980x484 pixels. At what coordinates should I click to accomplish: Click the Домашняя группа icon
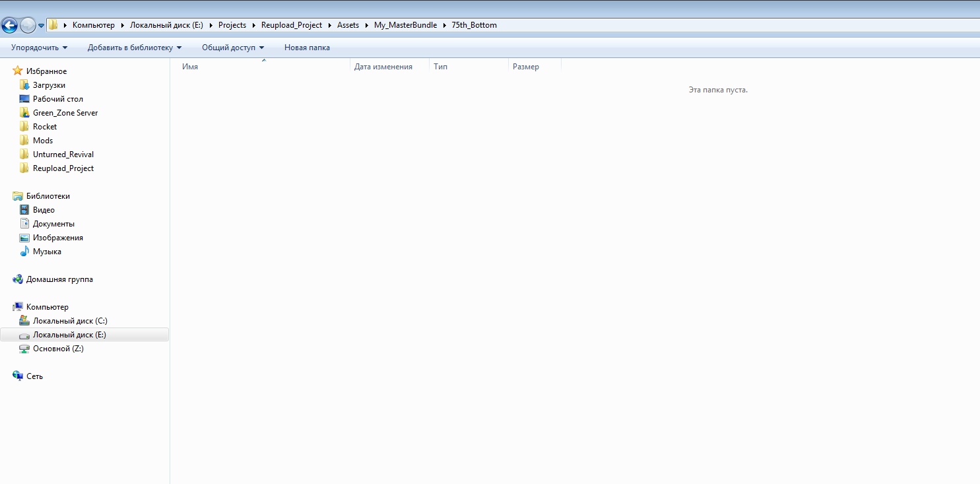pos(18,279)
